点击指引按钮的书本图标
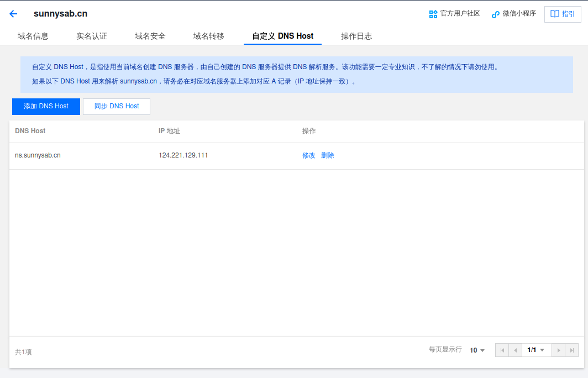This screenshot has height=378, width=588. [x=555, y=14]
